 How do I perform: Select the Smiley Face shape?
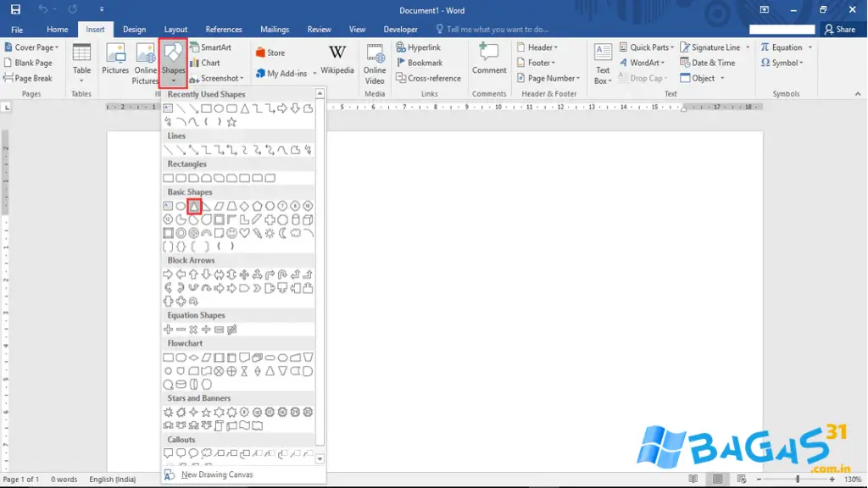click(231, 232)
